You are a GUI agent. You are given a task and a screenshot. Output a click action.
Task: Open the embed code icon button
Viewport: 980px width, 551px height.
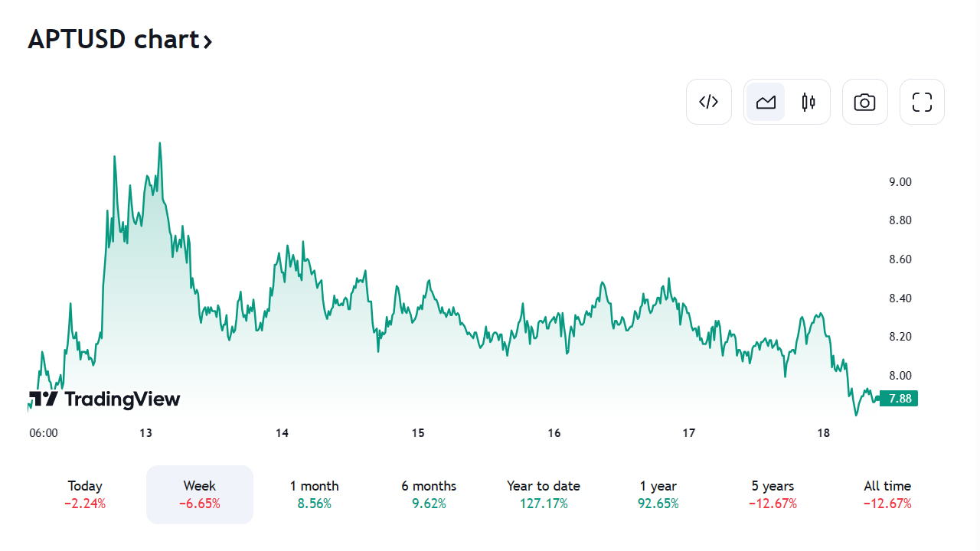(709, 102)
